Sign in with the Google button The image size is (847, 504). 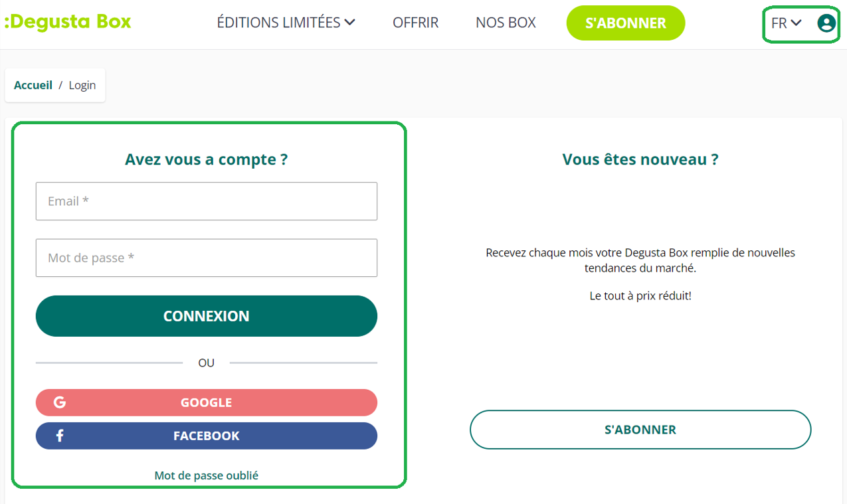[207, 402]
